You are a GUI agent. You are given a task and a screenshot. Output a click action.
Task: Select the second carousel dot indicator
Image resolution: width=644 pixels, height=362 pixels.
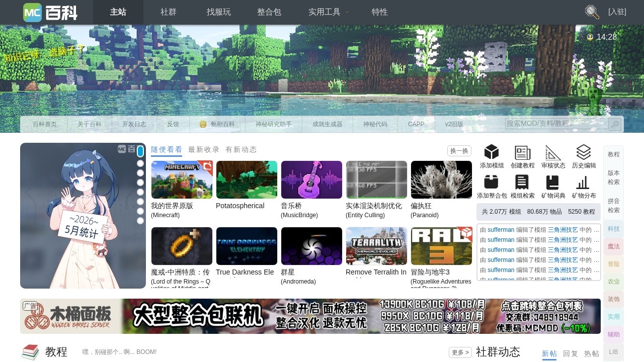[x=140, y=163]
